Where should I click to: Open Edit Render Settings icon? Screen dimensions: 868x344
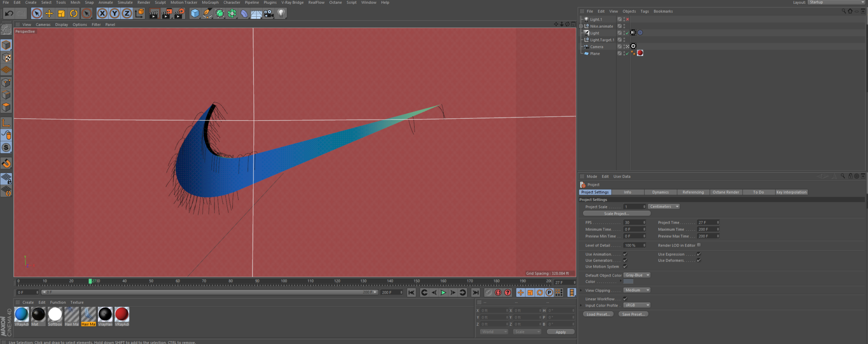pos(179,14)
